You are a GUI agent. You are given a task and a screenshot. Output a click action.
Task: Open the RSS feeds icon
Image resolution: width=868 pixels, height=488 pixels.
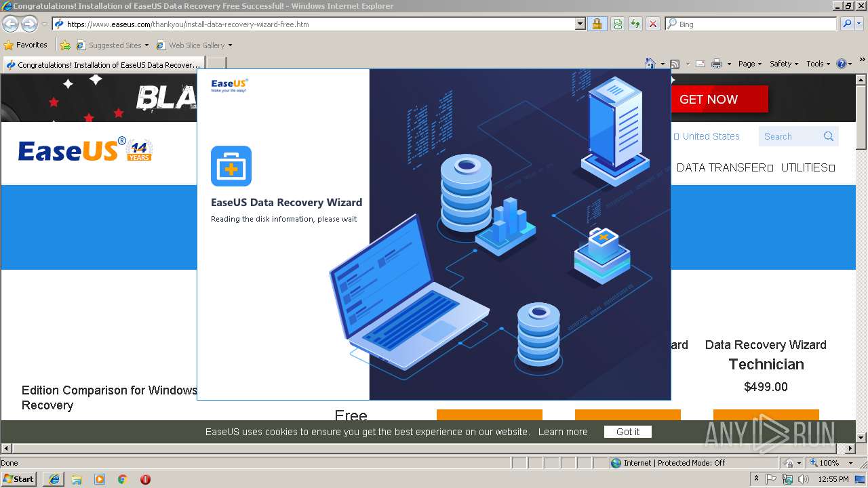675,64
